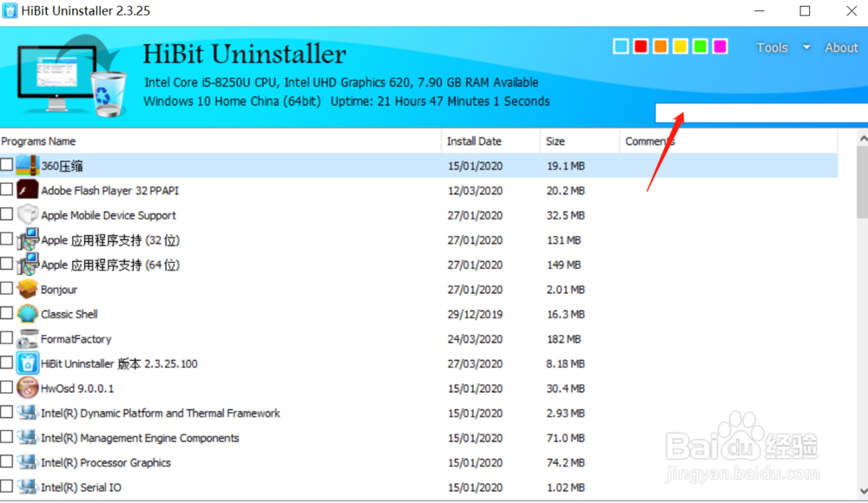Check the Classic Shell checkbox
Screen dimensions: 868x503
[7, 313]
